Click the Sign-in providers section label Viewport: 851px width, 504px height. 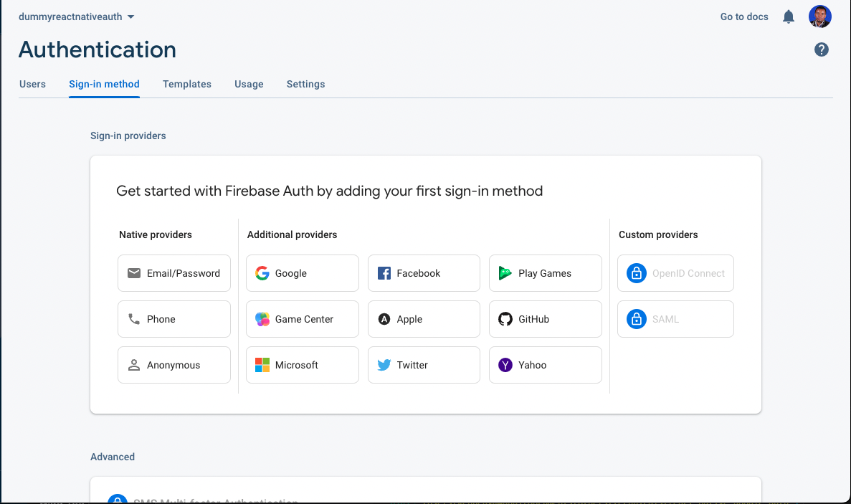[128, 135]
